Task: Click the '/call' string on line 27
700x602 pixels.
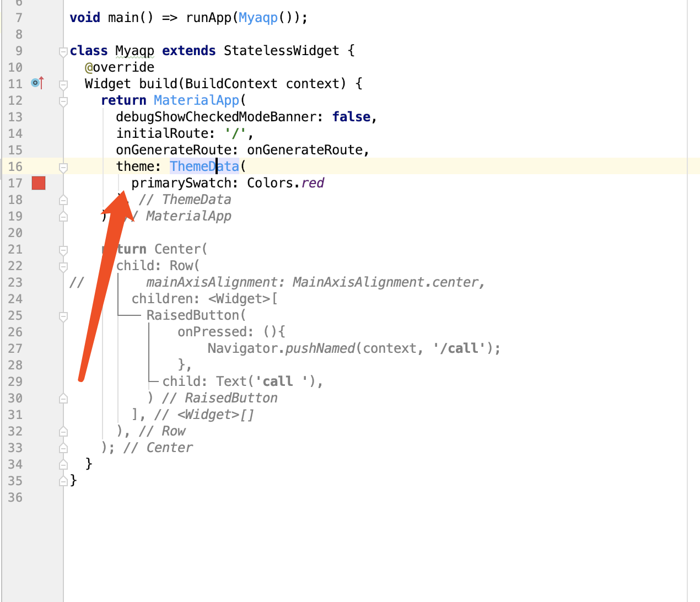Action: (459, 348)
